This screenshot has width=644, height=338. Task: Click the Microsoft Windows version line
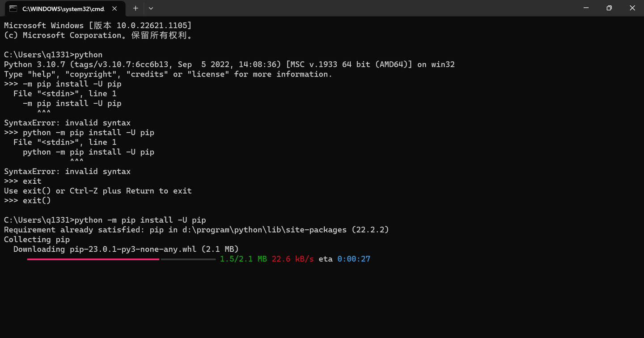pyautogui.click(x=97, y=25)
